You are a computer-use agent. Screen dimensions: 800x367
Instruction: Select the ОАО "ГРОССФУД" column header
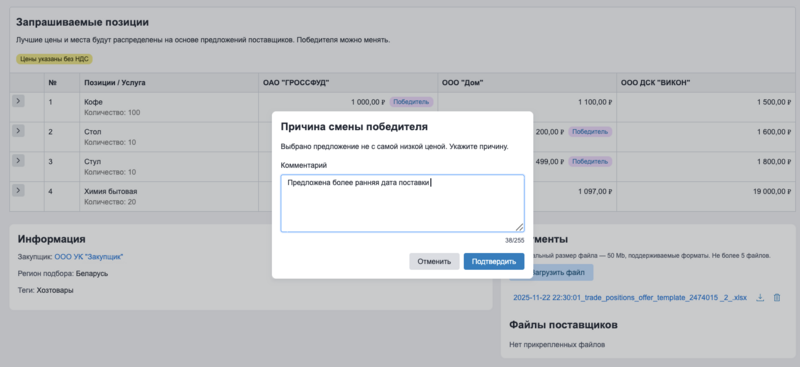[296, 83]
